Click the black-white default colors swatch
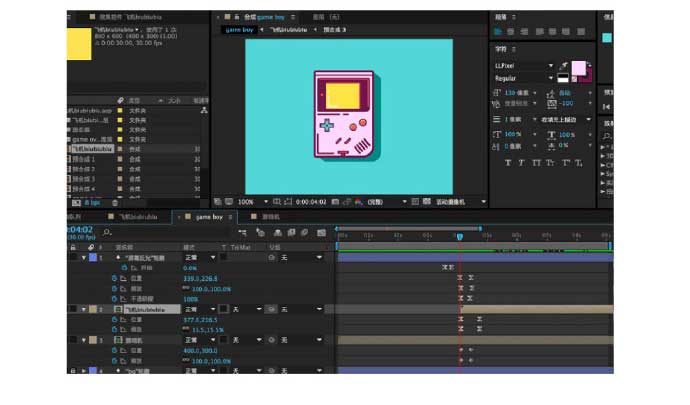This screenshot has width=690, height=405. click(x=563, y=79)
